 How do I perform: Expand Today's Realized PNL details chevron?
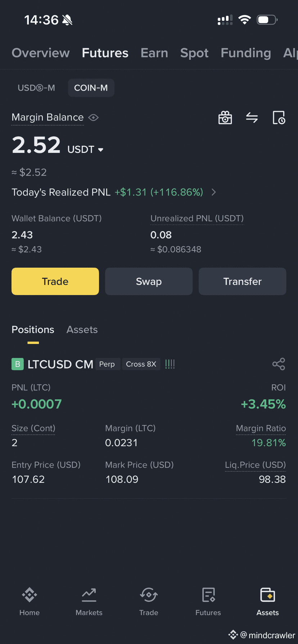click(x=214, y=192)
